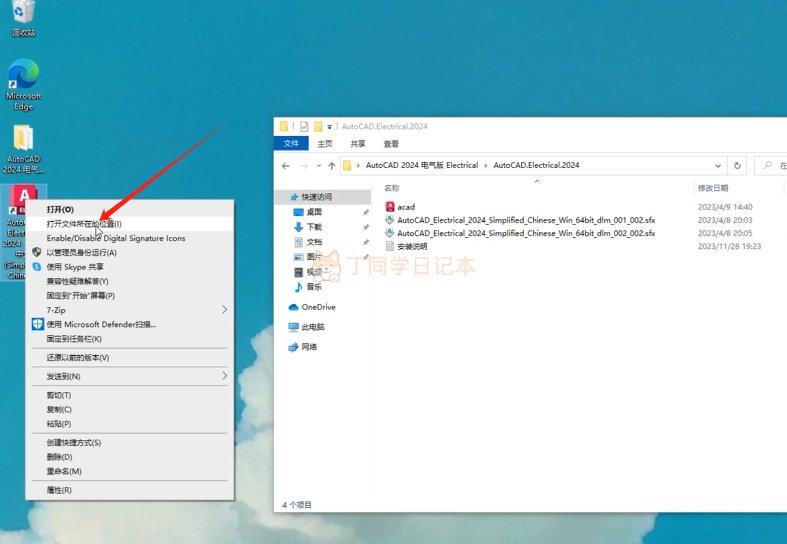Click the back navigation arrow in Explorer
This screenshot has height=544, width=787.
click(x=287, y=165)
